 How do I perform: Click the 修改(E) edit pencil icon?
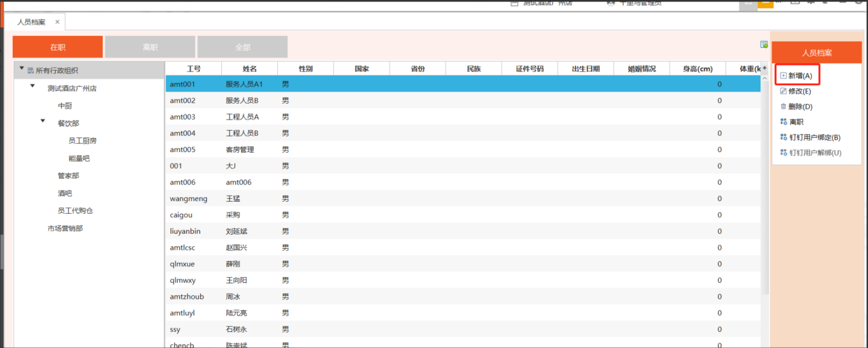click(783, 91)
